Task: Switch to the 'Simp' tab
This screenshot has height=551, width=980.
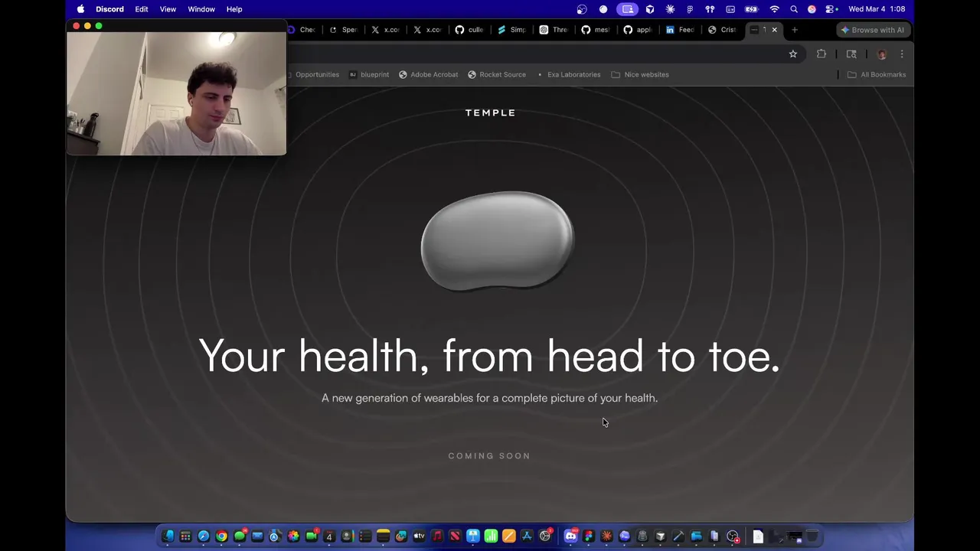Action: (511, 30)
